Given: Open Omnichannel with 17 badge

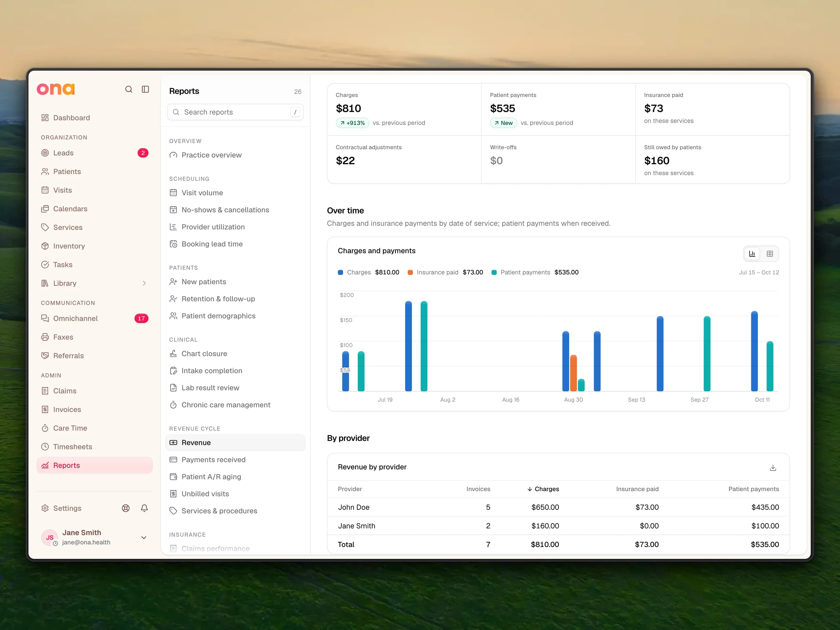Looking at the screenshot, I should click(x=95, y=318).
